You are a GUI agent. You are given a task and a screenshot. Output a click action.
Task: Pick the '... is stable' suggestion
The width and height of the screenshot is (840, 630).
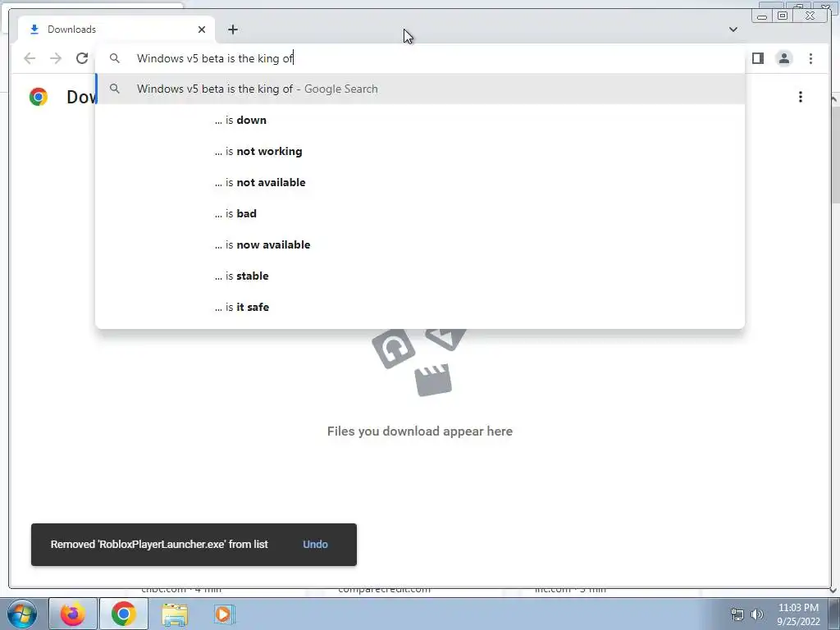(x=420, y=276)
